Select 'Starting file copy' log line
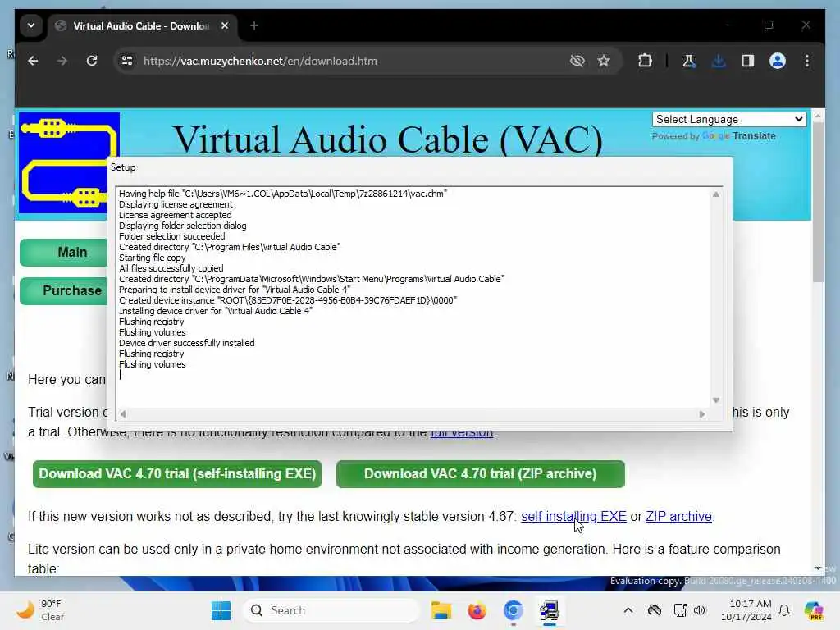 (152, 258)
